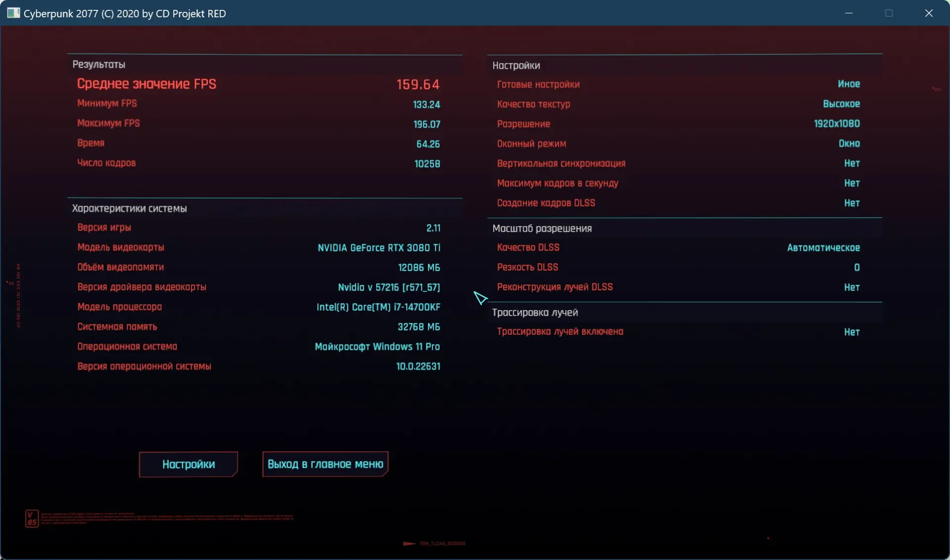Screen dimensions: 950x560
Task: Click DLSS quality value Автоматическое
Action: click(824, 248)
